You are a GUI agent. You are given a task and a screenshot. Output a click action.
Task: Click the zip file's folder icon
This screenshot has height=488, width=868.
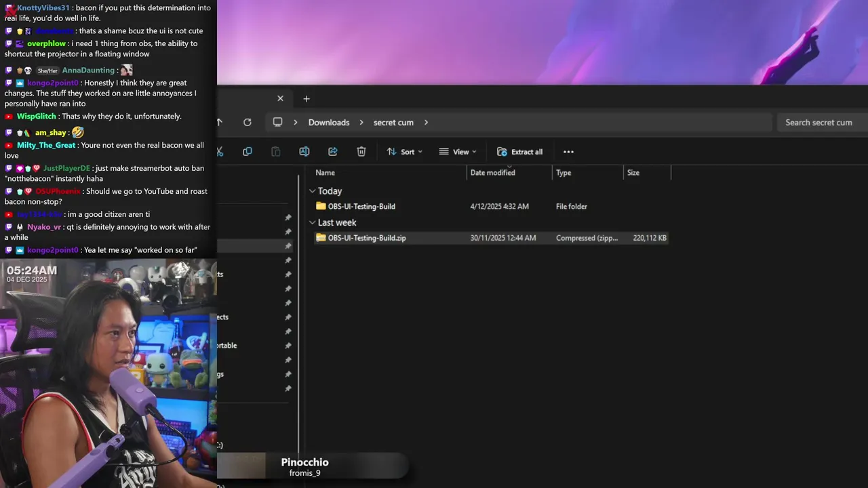[x=321, y=238]
